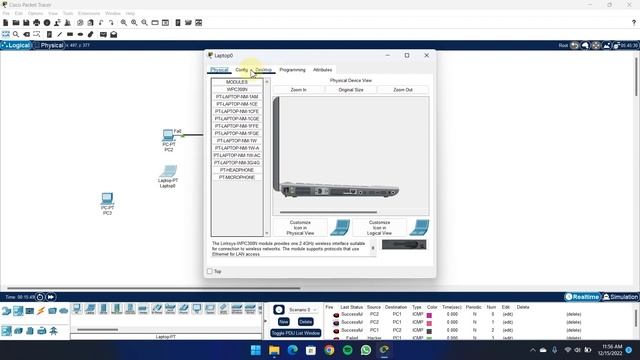The height and width of the screenshot is (360, 640).
Task: Select WPC300N module in the modules list
Action: pos(237,89)
